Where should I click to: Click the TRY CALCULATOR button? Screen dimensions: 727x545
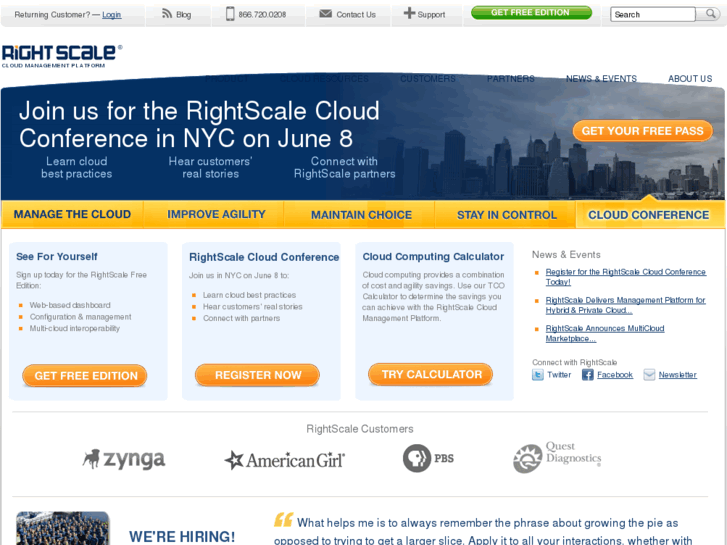point(431,374)
